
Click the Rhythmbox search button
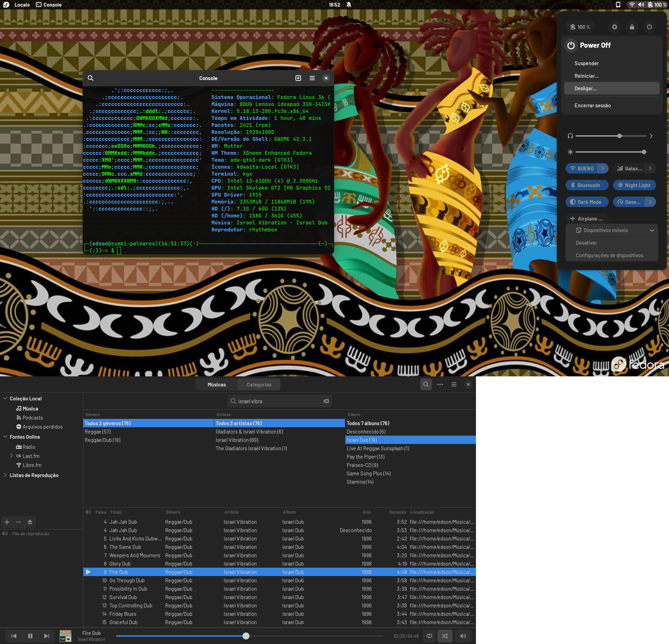coord(426,384)
